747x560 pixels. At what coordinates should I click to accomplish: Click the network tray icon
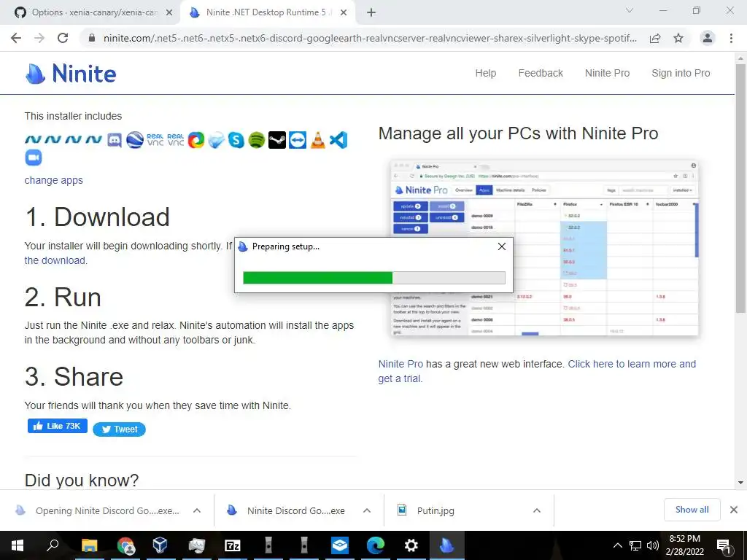[635, 545]
